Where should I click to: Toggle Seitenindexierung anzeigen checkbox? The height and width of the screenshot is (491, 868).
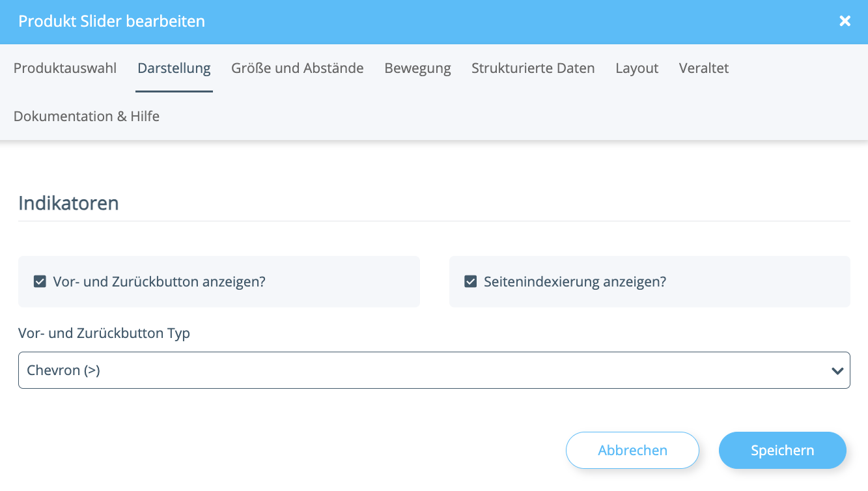(x=470, y=281)
